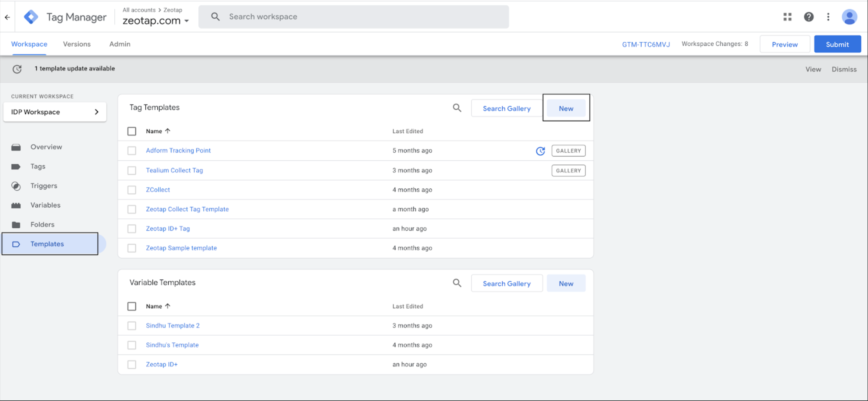Click the back arrow icon
The height and width of the screenshot is (401, 868).
8,17
